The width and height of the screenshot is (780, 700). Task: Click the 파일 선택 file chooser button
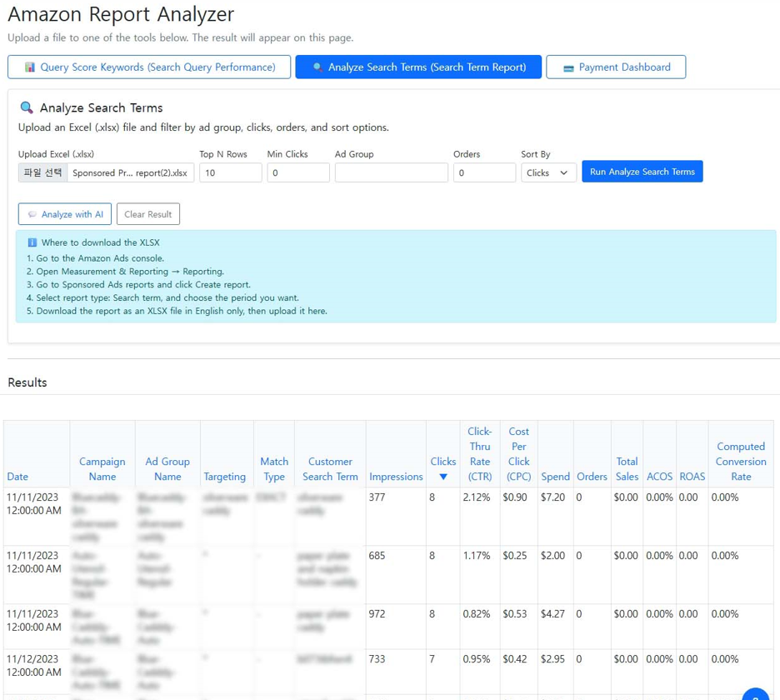coord(42,172)
